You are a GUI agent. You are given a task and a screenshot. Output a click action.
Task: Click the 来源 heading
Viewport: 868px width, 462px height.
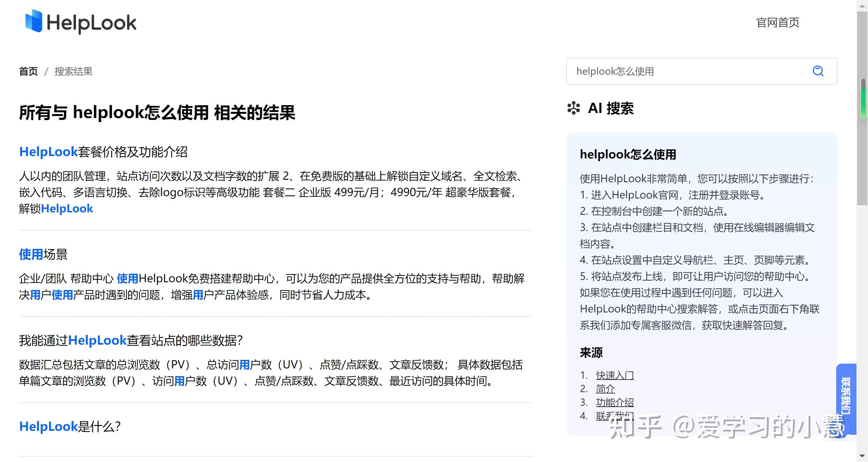click(591, 353)
